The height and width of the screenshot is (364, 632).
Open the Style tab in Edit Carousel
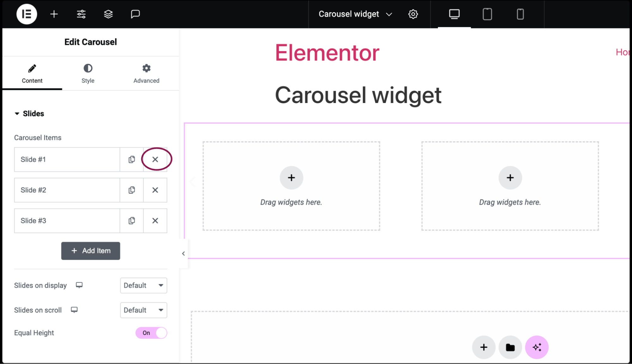tap(88, 73)
